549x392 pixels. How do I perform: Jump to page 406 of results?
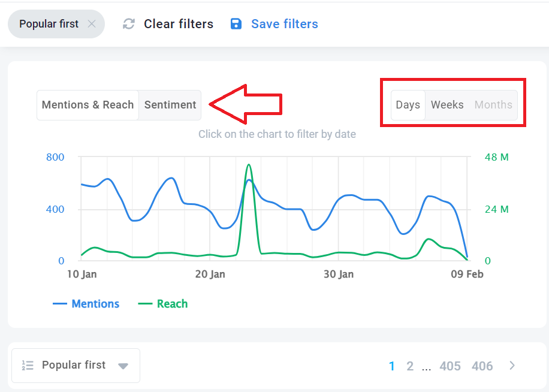coord(482,366)
